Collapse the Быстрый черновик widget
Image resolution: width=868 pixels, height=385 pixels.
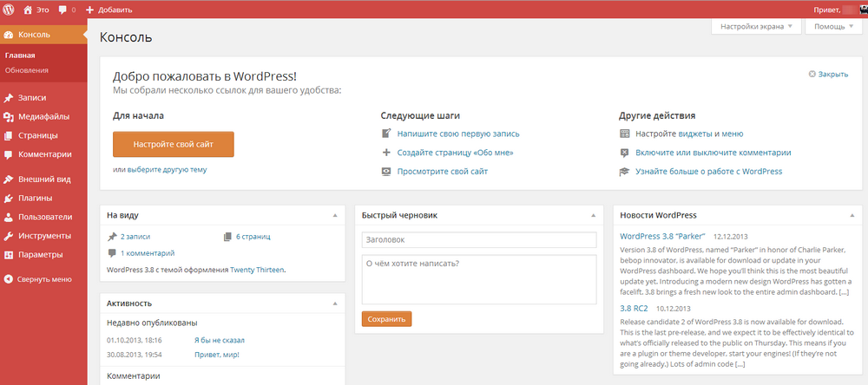coord(593,215)
